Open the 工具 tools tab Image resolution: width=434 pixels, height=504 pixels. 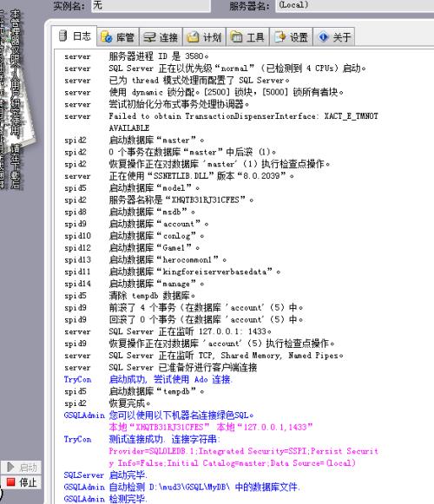247,37
